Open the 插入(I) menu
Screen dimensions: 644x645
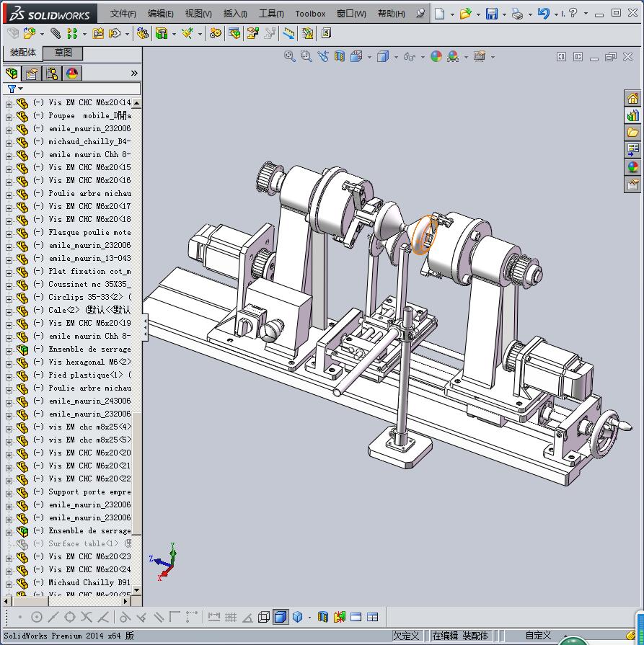[x=235, y=14]
